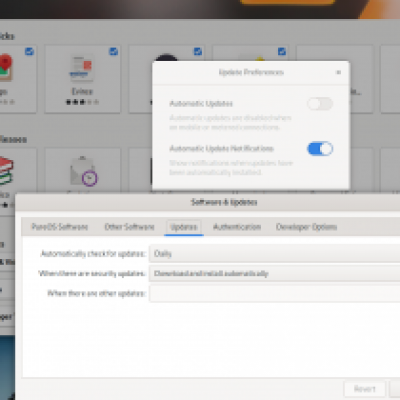Click installed checkmark badge on Maps tile
This screenshot has width=400, height=400.
pyautogui.click(x=29, y=51)
